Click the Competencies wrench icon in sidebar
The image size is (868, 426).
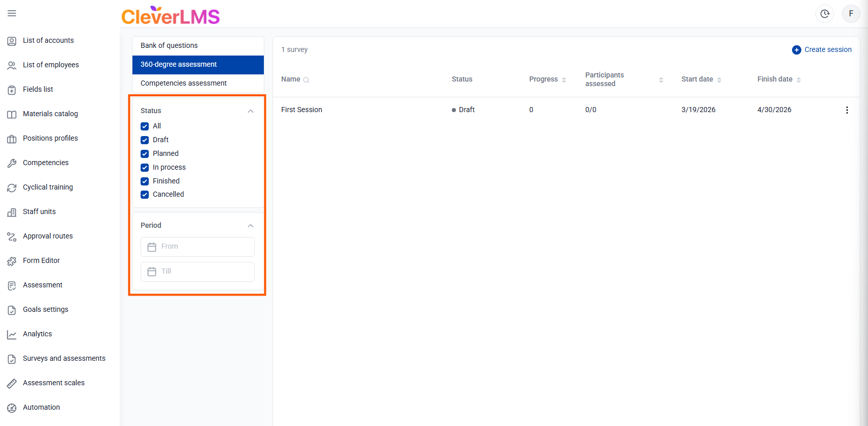[12, 163]
